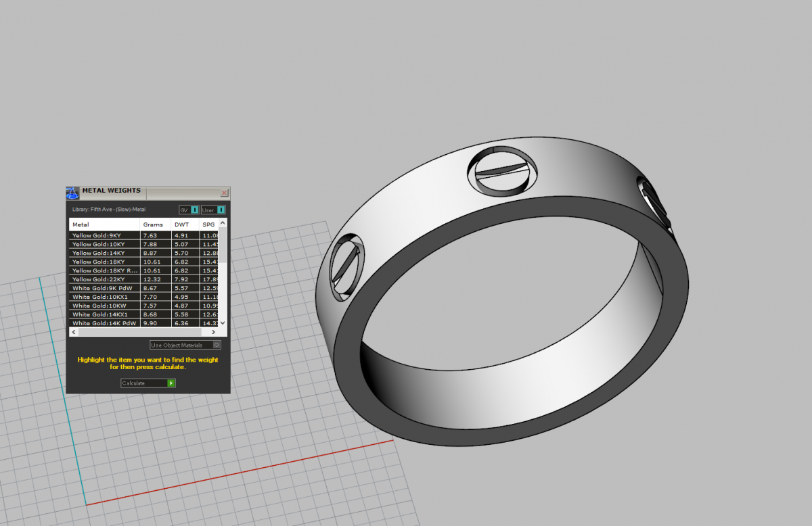The image size is (812, 526).
Task: Select the White Gold:10KW row
Action: point(143,305)
